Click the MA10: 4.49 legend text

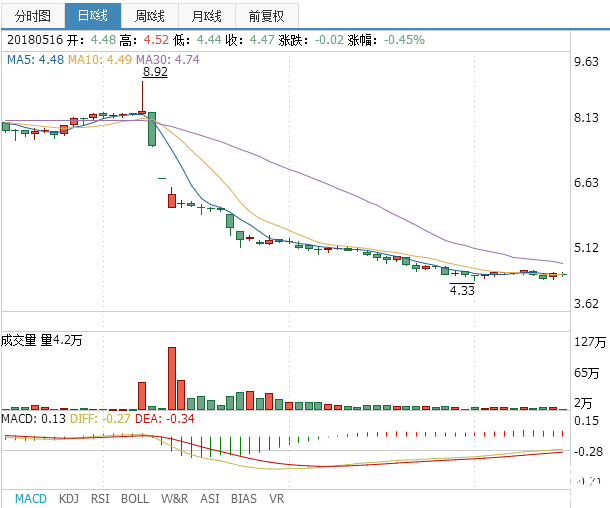click(x=100, y=60)
